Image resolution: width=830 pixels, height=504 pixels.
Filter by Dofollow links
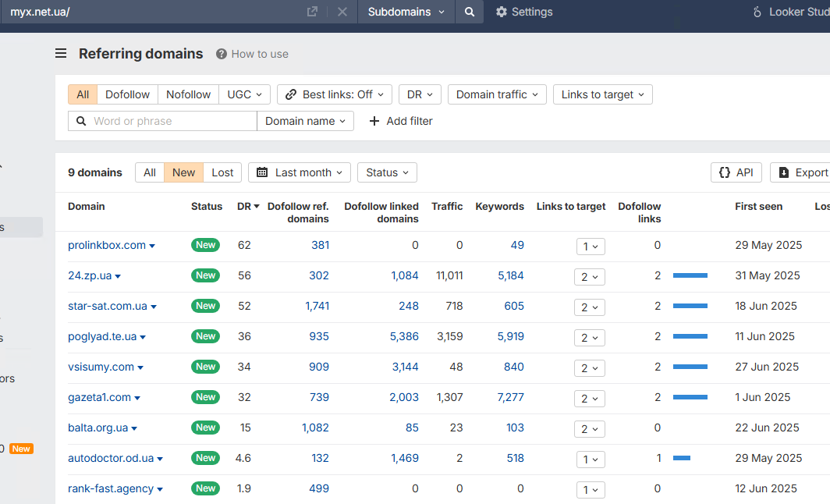[128, 94]
